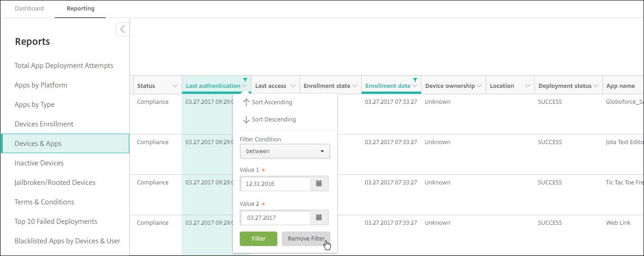Open the Inactive Devices report

point(39,163)
